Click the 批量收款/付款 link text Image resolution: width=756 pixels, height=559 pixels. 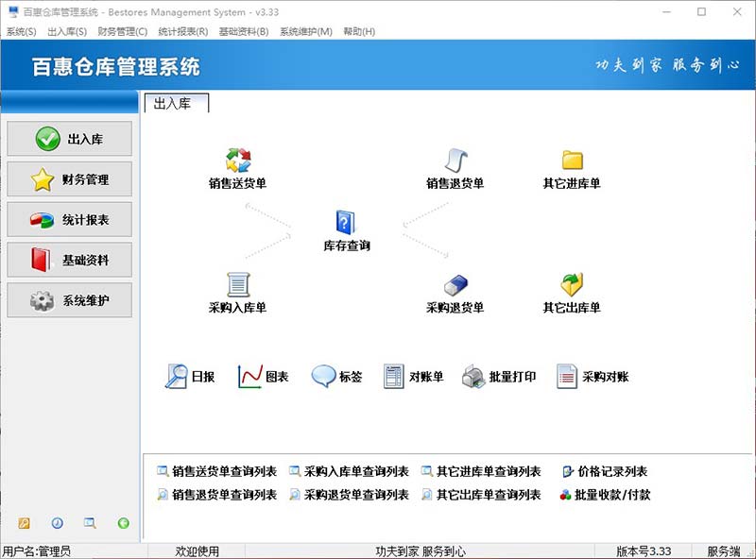click(612, 495)
